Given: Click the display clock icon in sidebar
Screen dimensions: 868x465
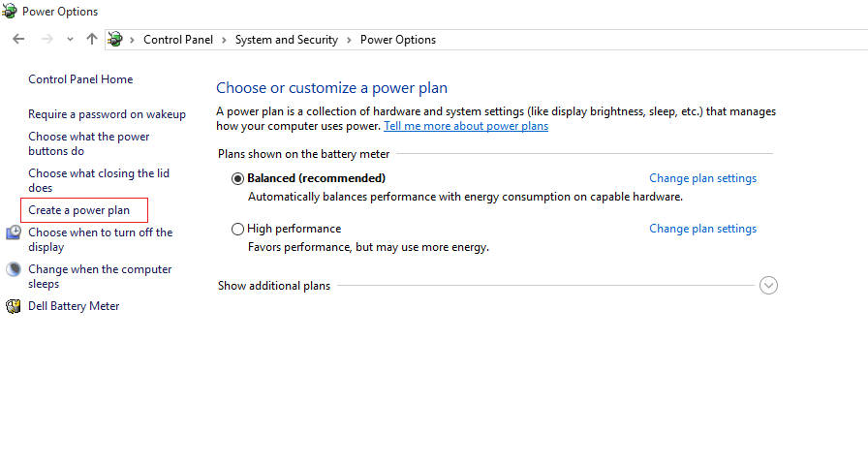Looking at the screenshot, I should [14, 232].
